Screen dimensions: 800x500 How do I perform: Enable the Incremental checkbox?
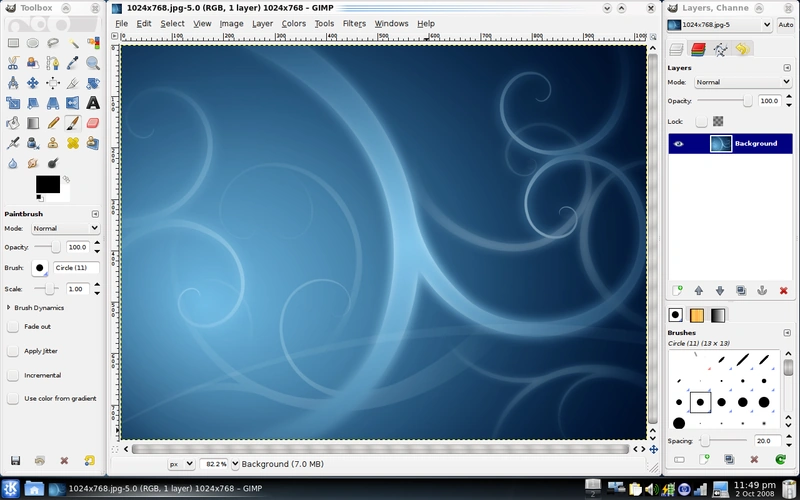point(13,375)
